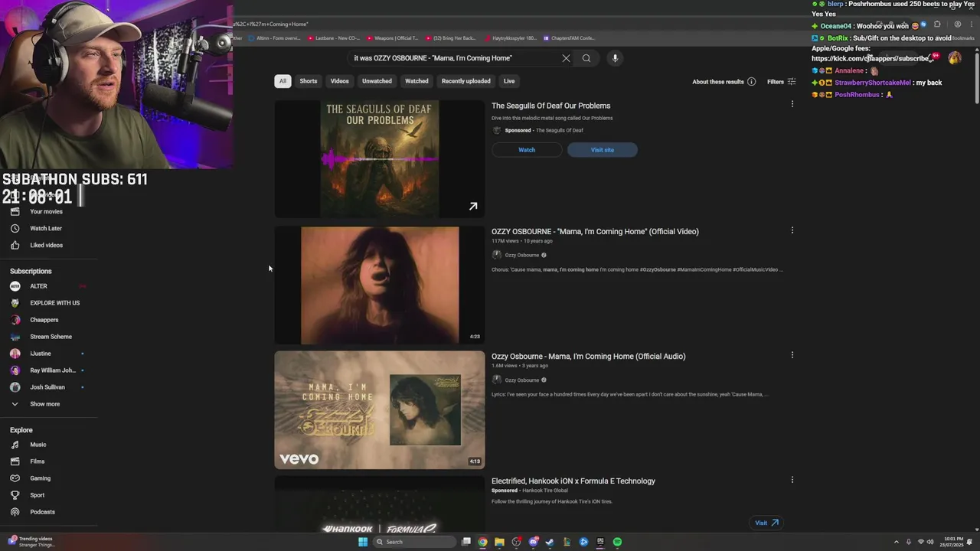Screen dimensions: 980x551
Task: Open Steam from the taskbar
Action: (x=550, y=542)
